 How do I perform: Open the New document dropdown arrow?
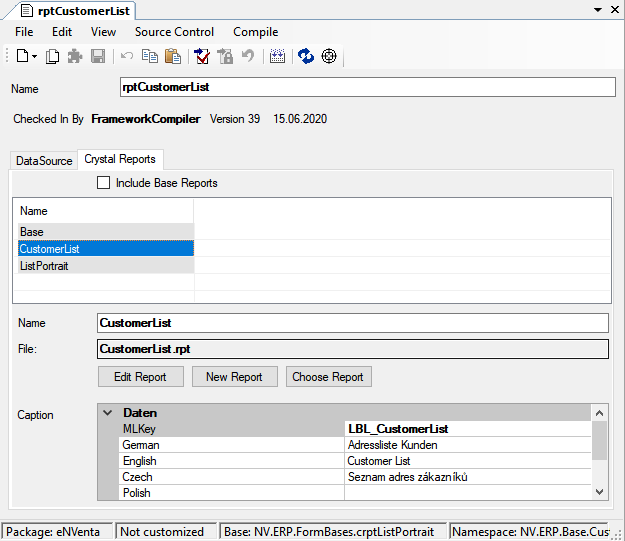pos(35,57)
